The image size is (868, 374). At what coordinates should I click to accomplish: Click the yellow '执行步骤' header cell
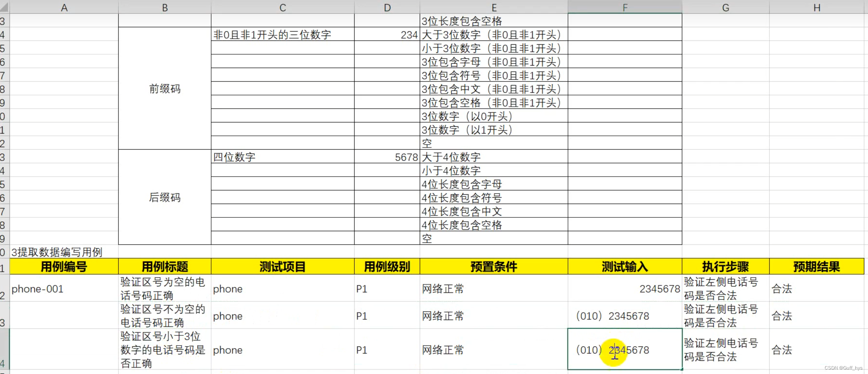[726, 266]
